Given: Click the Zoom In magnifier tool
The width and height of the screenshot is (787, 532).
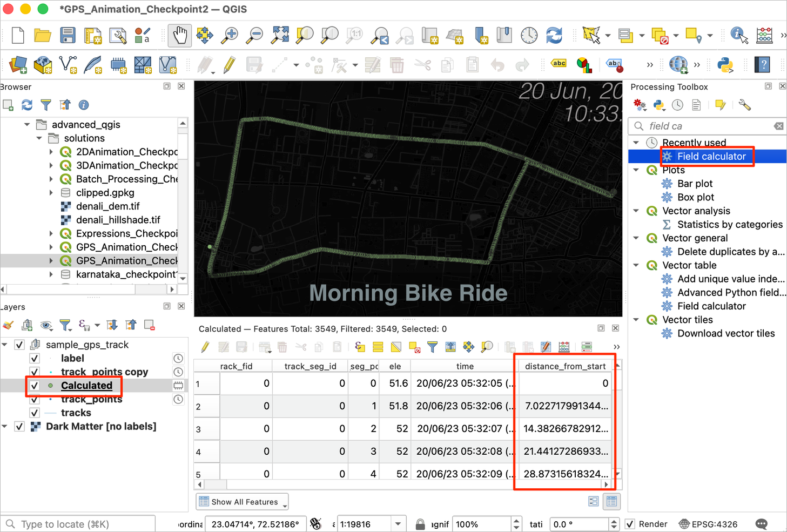Looking at the screenshot, I should 230,36.
